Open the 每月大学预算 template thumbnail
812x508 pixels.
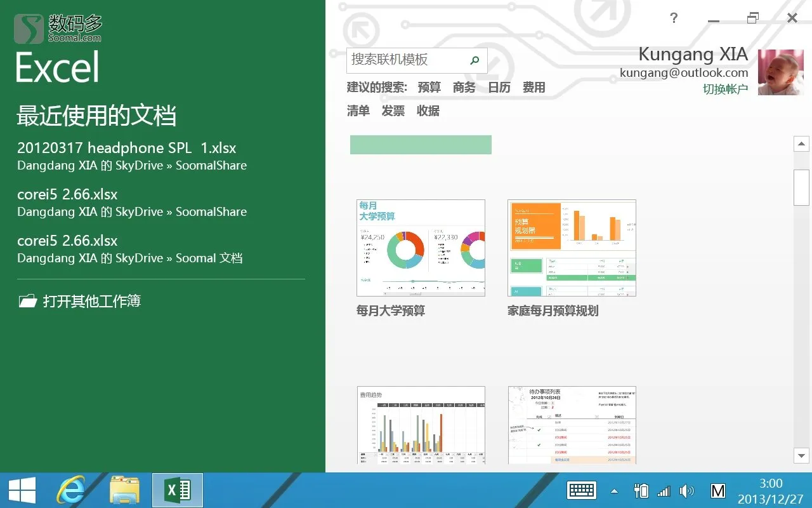coord(421,248)
